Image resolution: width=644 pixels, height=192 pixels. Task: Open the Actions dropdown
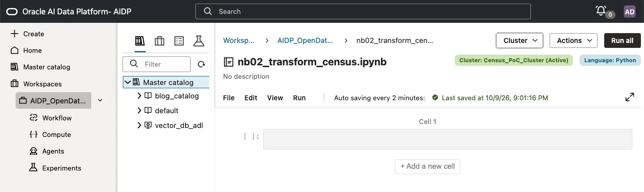[x=573, y=40]
